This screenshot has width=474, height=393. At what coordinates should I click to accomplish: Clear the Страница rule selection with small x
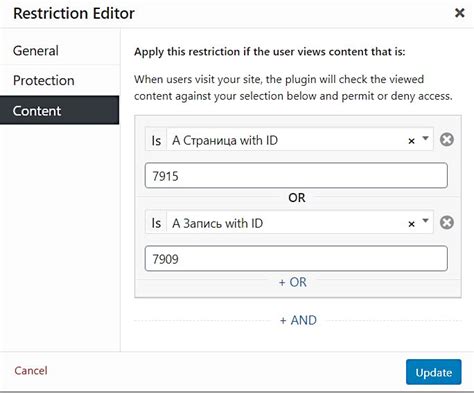click(x=411, y=141)
